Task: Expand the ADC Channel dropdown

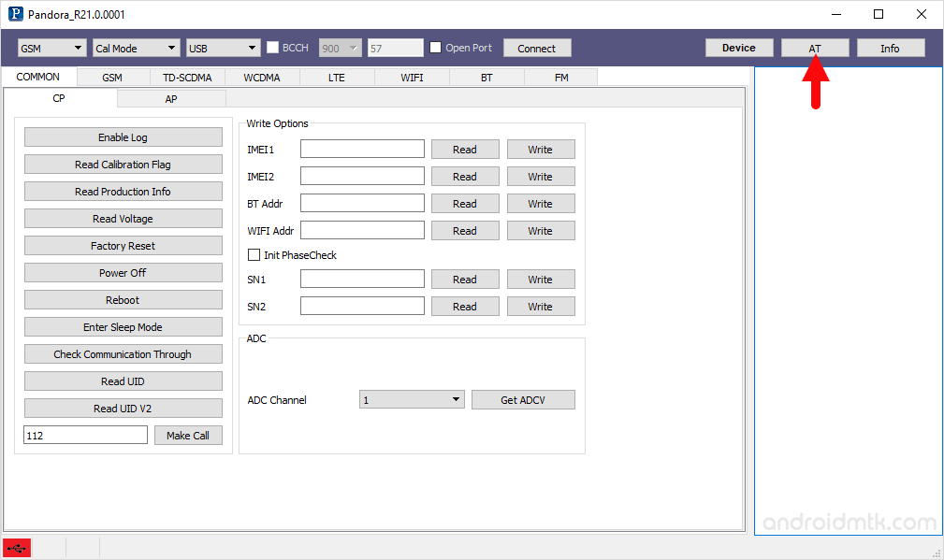Action: [x=412, y=399]
